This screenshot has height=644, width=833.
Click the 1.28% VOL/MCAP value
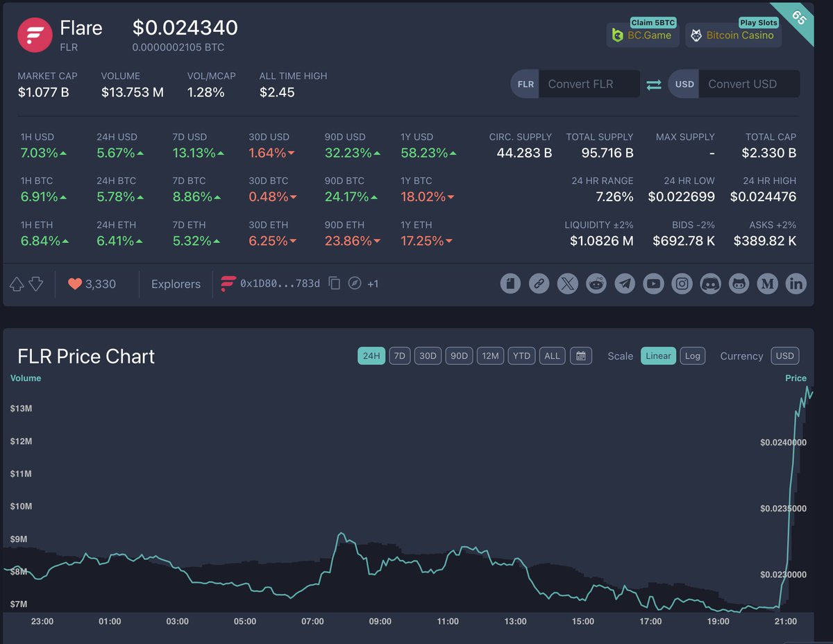click(x=205, y=92)
